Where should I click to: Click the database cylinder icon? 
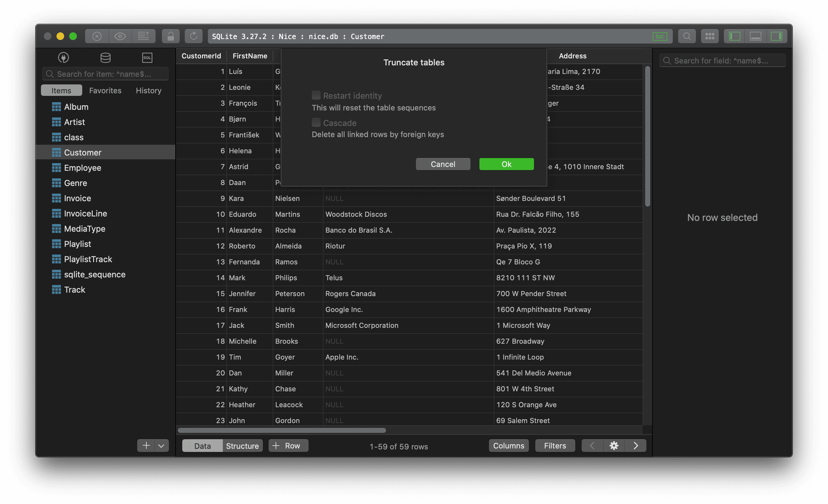point(105,57)
